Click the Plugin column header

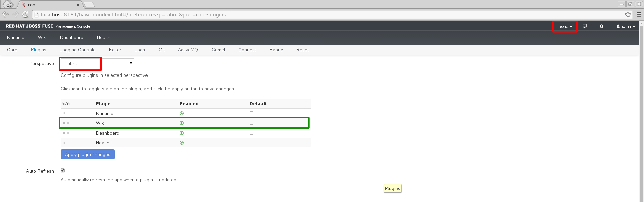click(103, 104)
